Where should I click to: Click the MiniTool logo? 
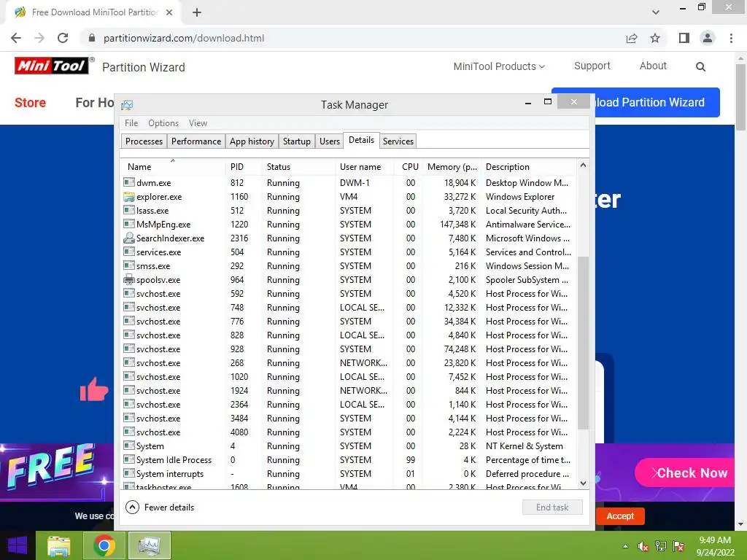point(52,66)
